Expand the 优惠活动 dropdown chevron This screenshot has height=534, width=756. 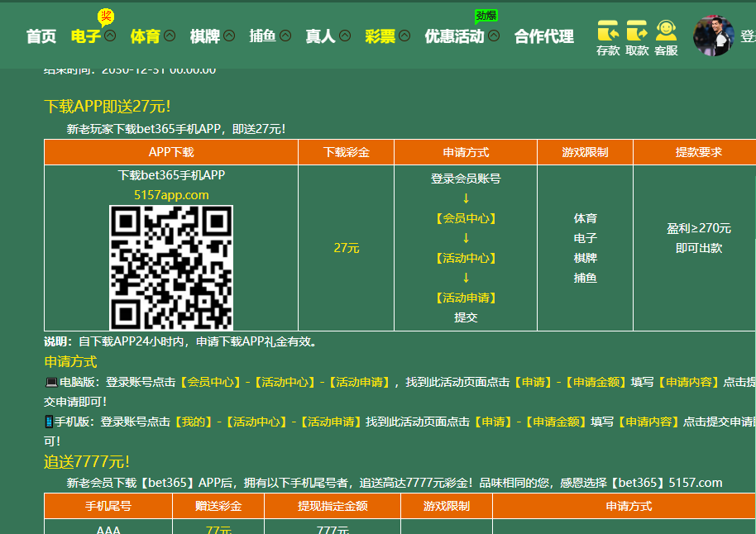point(494,36)
